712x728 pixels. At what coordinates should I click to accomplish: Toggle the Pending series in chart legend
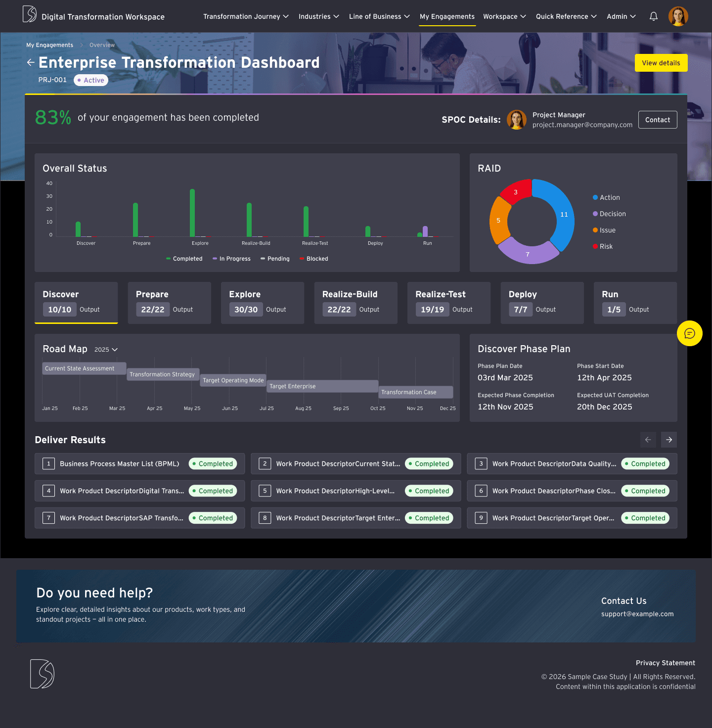275,259
